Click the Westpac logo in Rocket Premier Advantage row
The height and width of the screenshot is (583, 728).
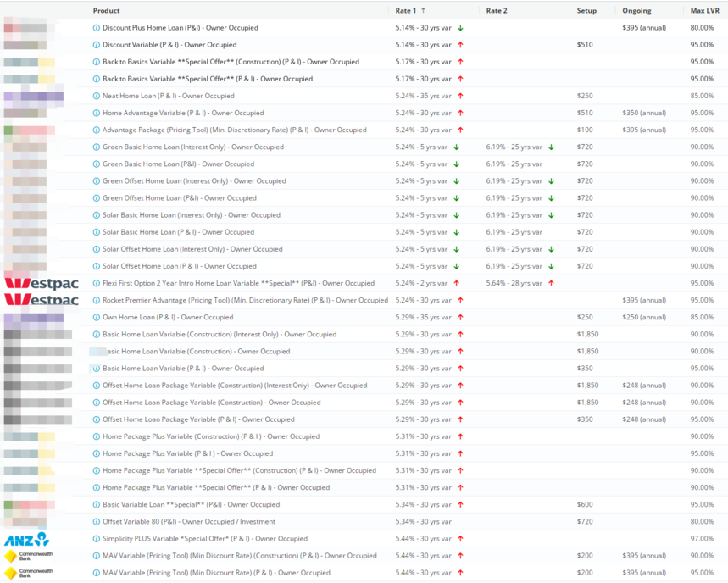[x=42, y=300]
